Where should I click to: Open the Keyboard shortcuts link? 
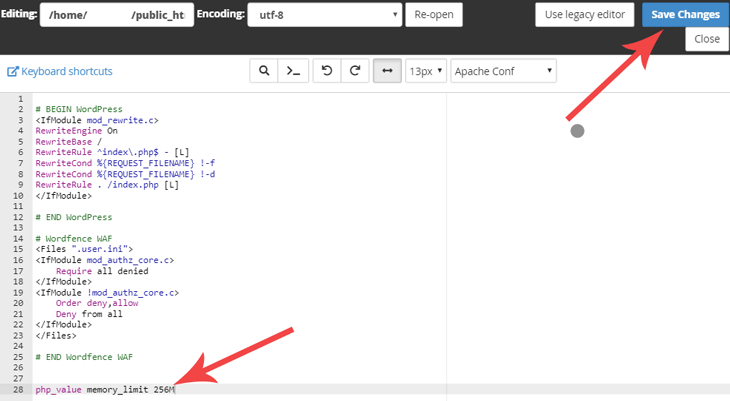(67, 71)
